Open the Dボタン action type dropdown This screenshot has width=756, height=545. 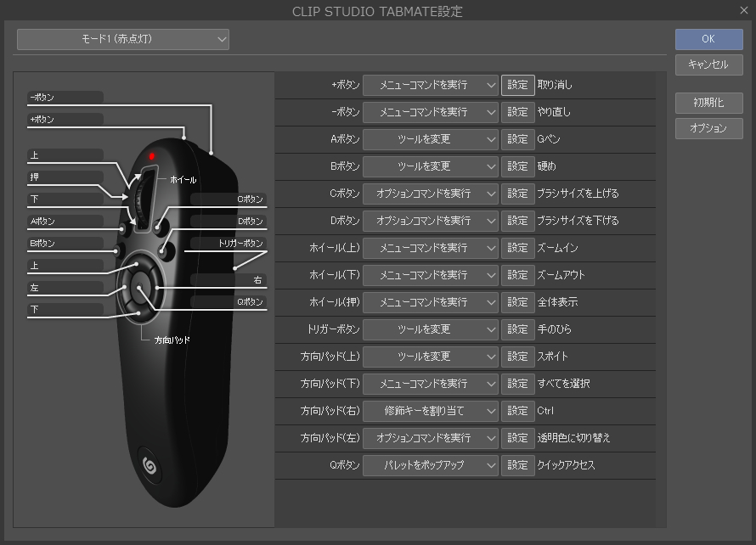pyautogui.click(x=430, y=222)
